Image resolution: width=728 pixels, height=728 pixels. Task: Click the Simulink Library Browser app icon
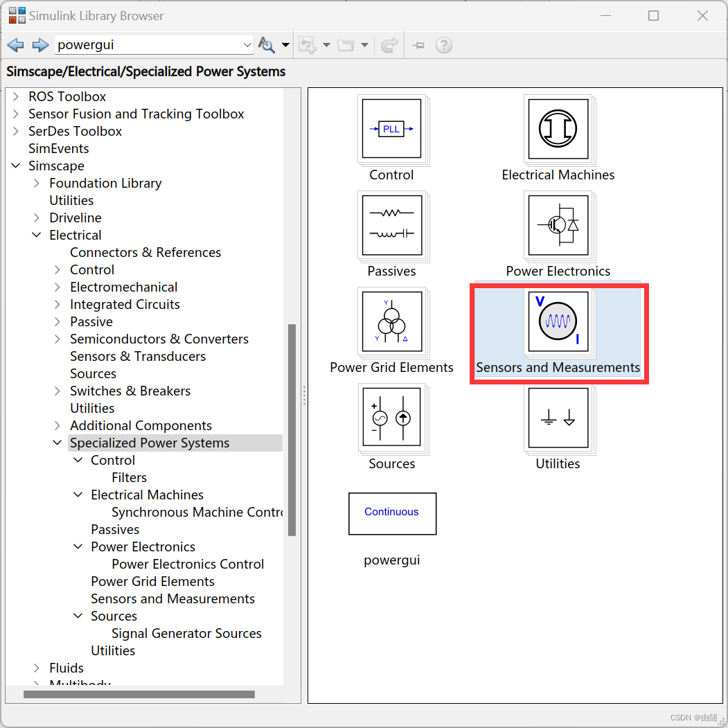pos(17,15)
